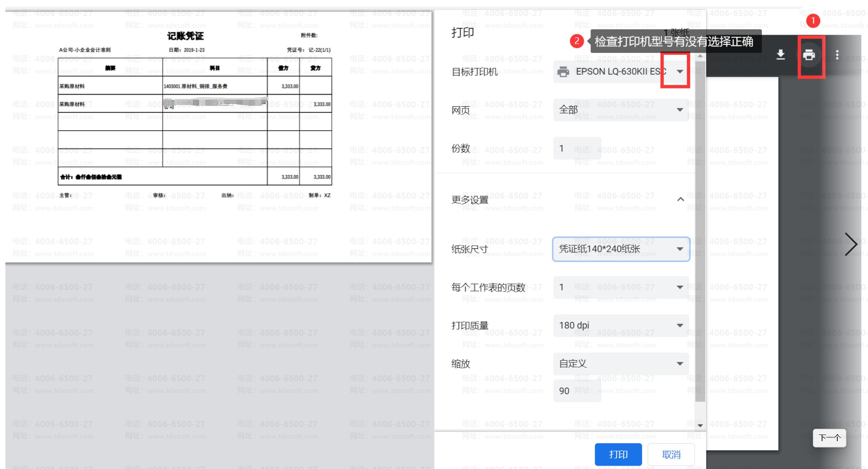Open the paper size dropdown 凭证纸140*240
Viewport: 868px width, 469px height.
[621, 249]
